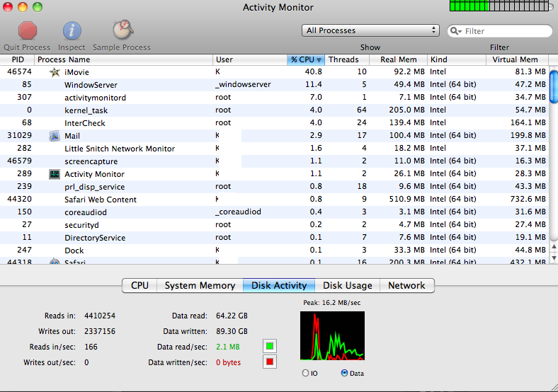
Task: Click the scrollbar down arrow
Action: tap(554, 258)
